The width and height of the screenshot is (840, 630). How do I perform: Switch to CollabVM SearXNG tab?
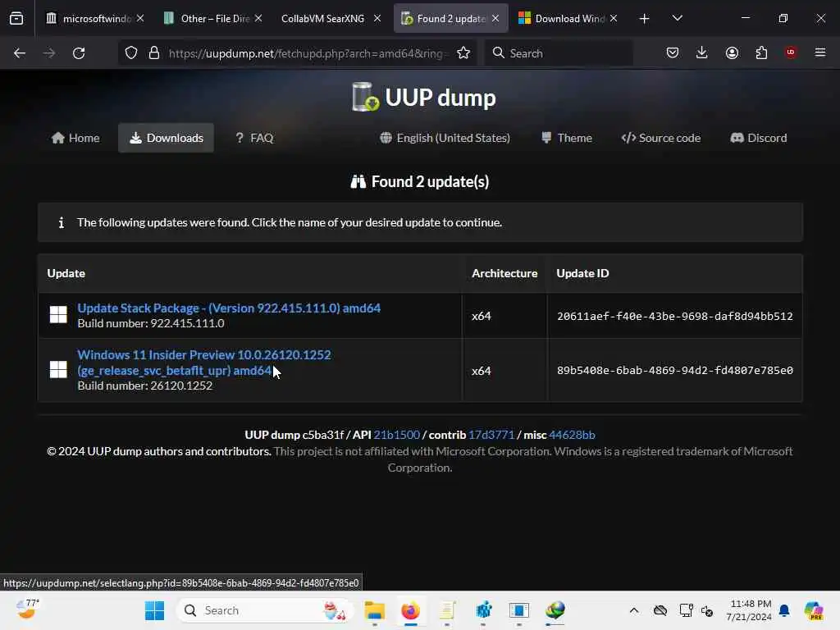click(x=322, y=18)
